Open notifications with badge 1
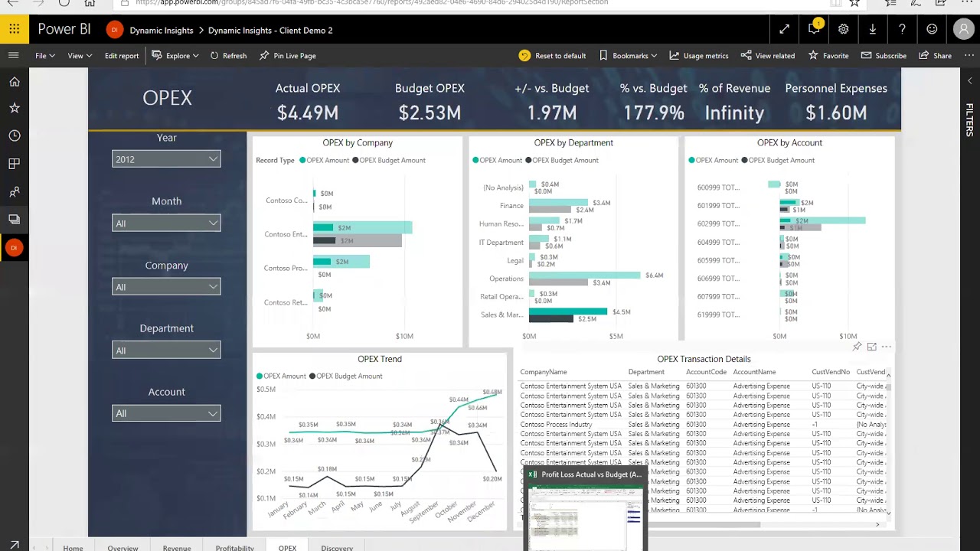Image resolution: width=980 pixels, height=551 pixels. coord(814,29)
